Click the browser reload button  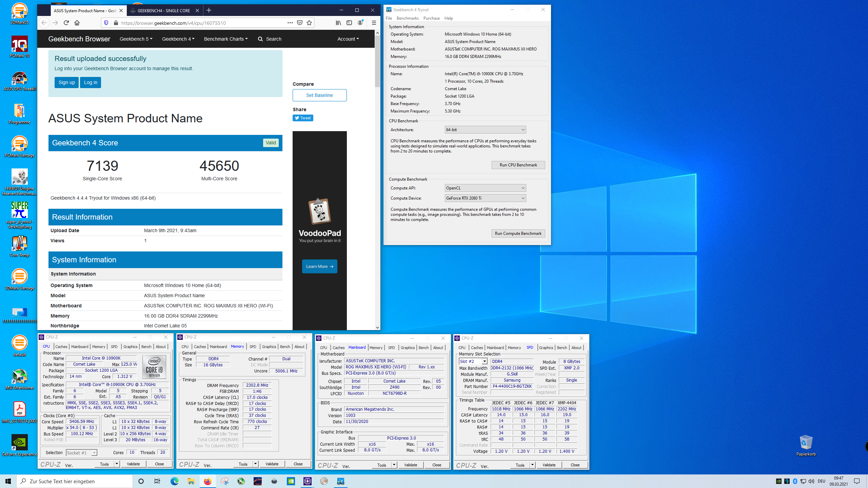(66, 23)
